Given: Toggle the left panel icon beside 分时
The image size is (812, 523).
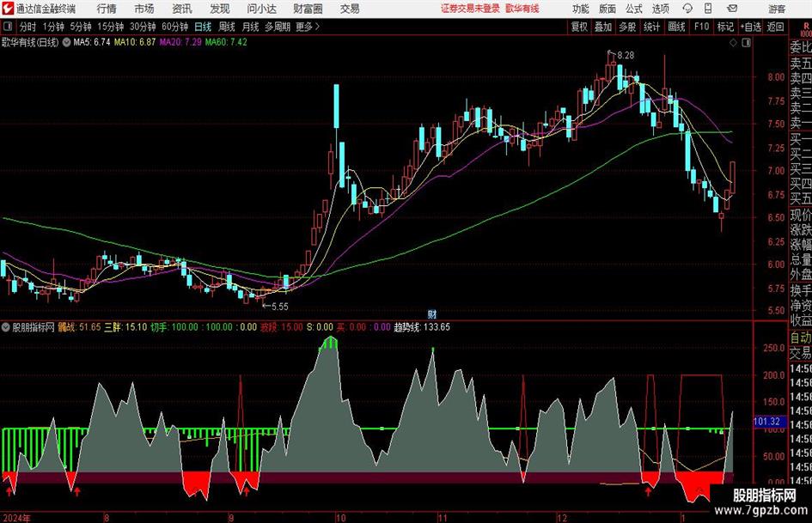Looking at the screenshot, I should 7,27.
